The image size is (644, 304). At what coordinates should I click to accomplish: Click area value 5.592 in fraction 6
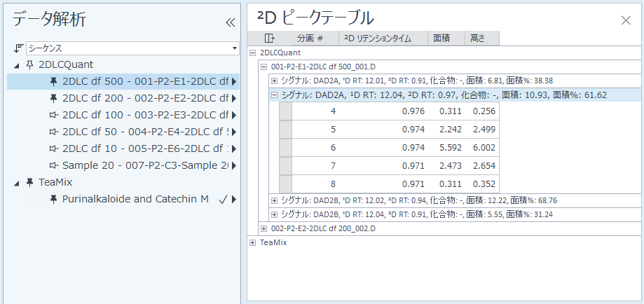(450, 148)
